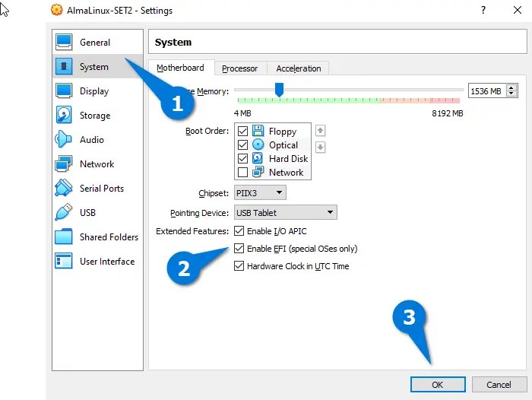532x400 pixels.
Task: Click the base memory 1536 MB field
Action: click(x=487, y=91)
